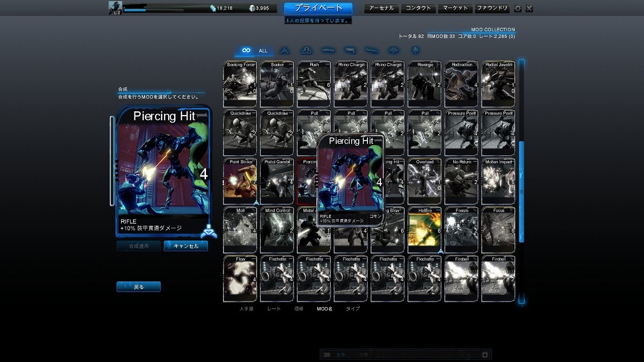Show all mods with the ALL filter
This screenshot has height=362, width=644.
(x=255, y=51)
